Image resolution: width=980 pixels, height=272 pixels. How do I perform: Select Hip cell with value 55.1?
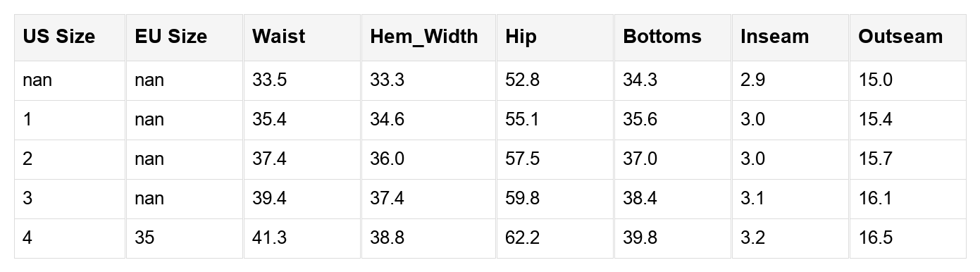(555, 120)
